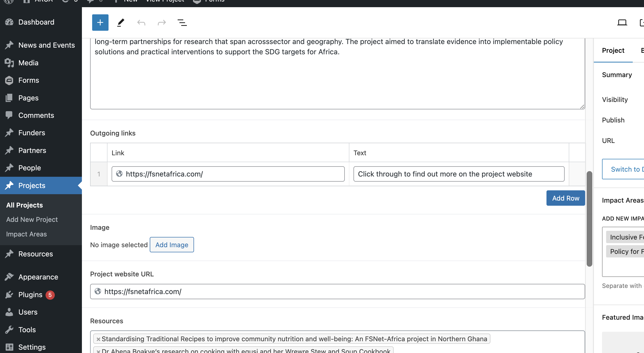Open Document Overview list icon
This screenshot has width=644, height=353.
[182, 23]
